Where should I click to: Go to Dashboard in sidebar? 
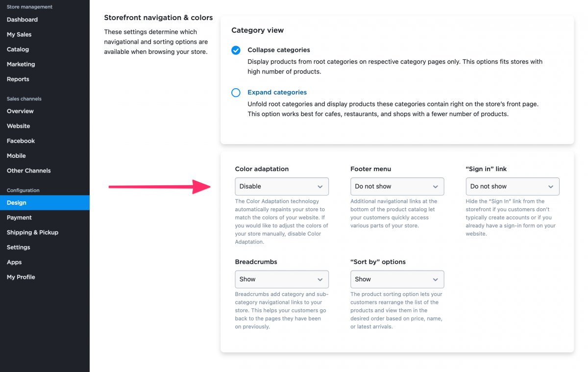pos(22,20)
